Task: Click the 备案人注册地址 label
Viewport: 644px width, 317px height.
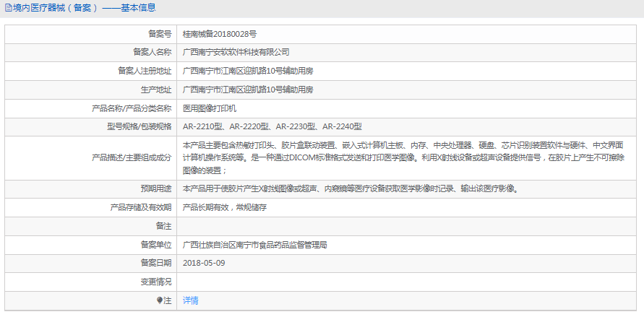Action: (145, 71)
